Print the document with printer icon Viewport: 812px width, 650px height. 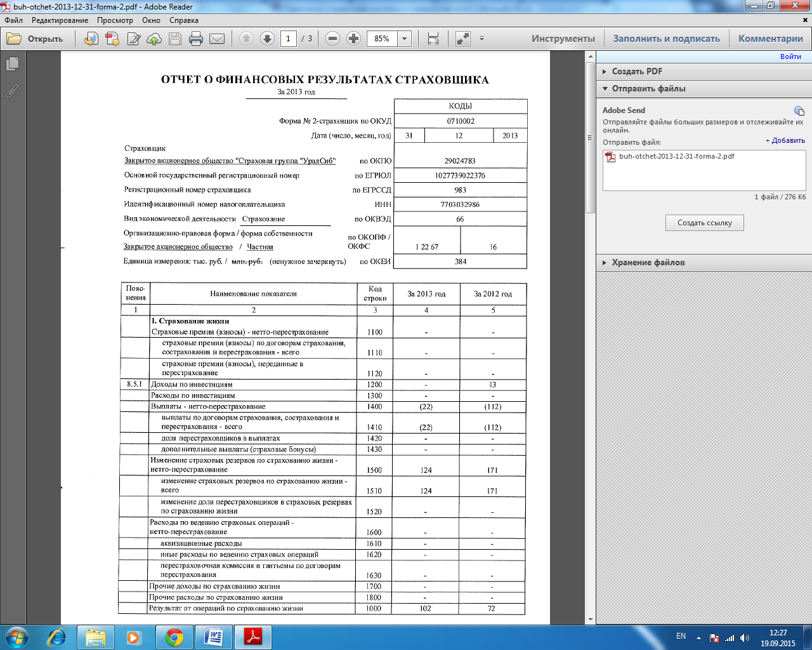point(196,39)
